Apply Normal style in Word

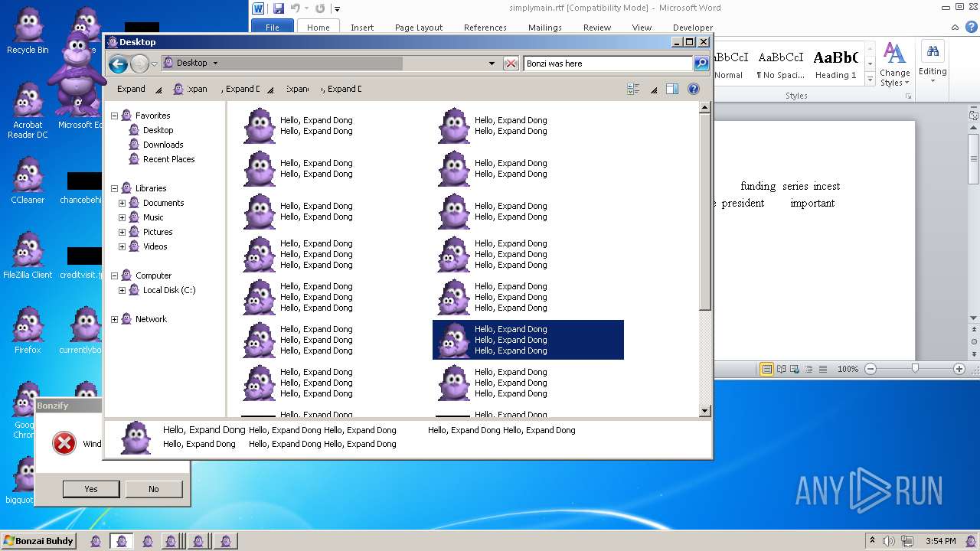click(730, 64)
